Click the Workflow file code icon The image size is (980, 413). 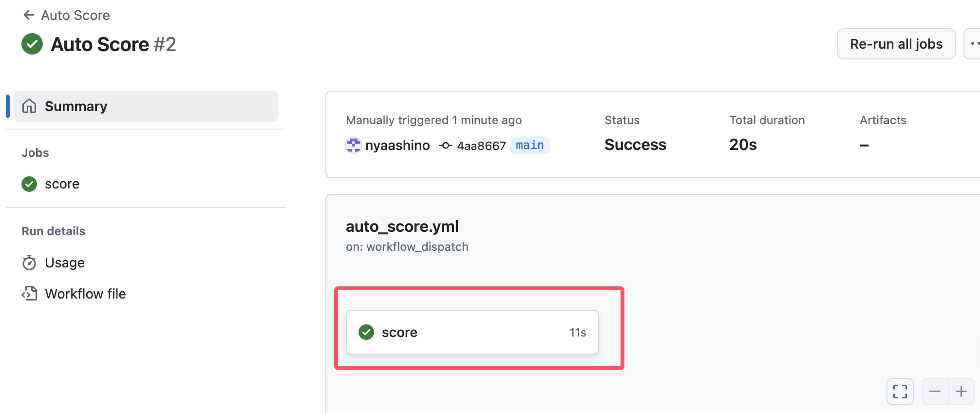[29, 293]
